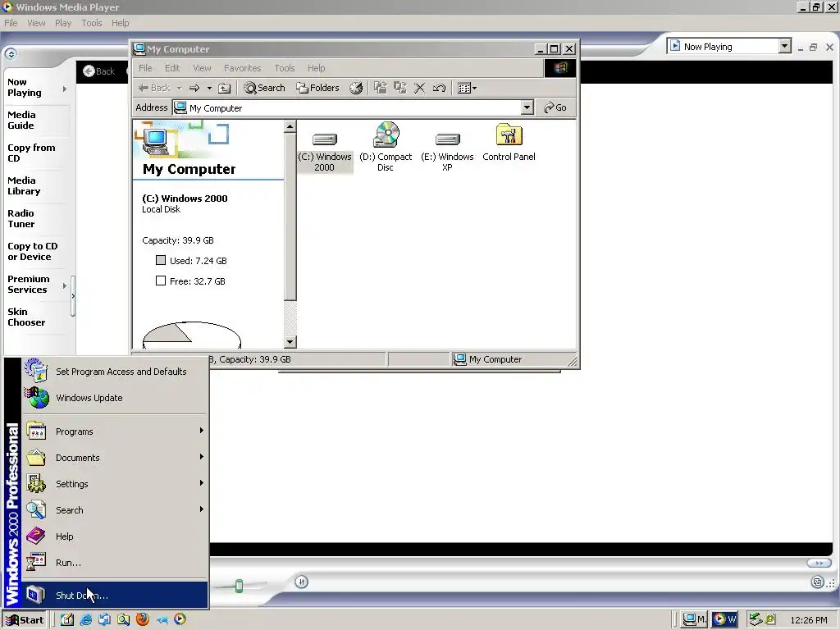
Task: Open the Now Playing dropdown in Media Player
Action: [785, 46]
